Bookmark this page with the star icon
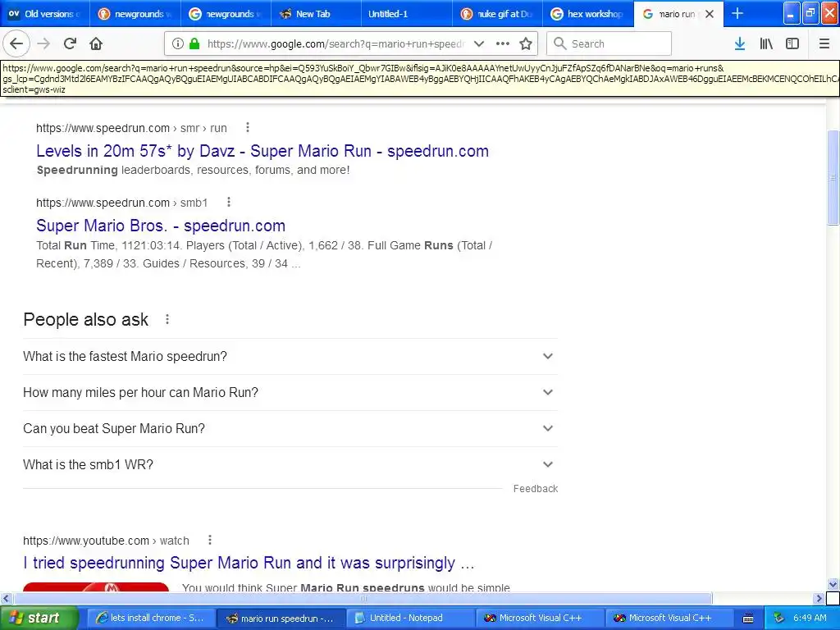The image size is (840, 630). coord(526,44)
